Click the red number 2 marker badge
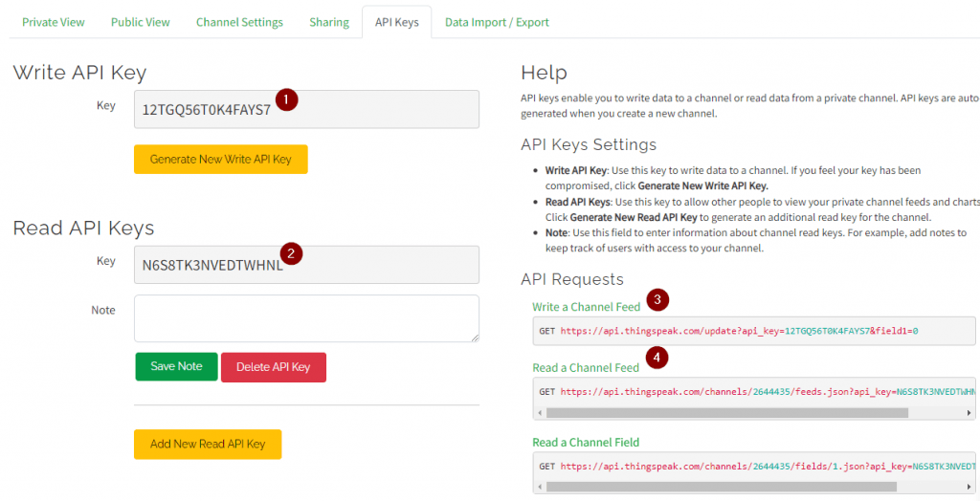Viewport: 980px width, 501px height. pyautogui.click(x=292, y=253)
